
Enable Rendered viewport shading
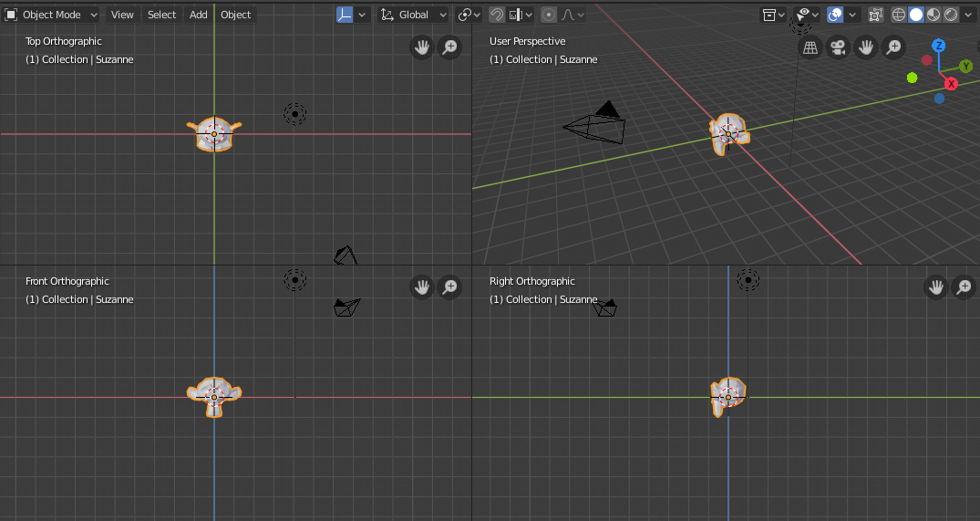(952, 15)
